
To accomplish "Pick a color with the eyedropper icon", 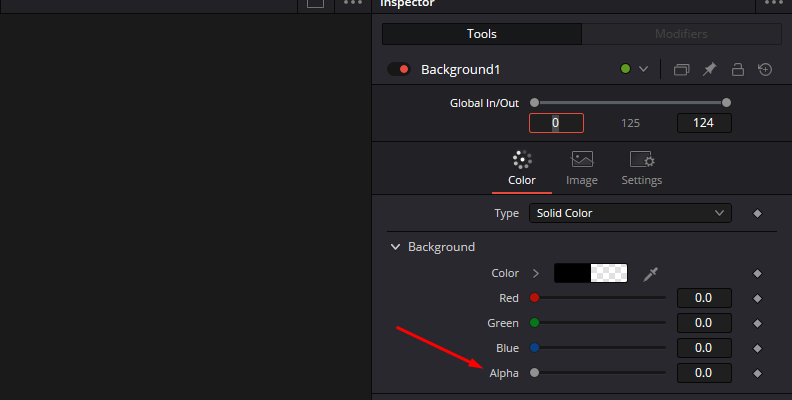I will [x=651, y=273].
